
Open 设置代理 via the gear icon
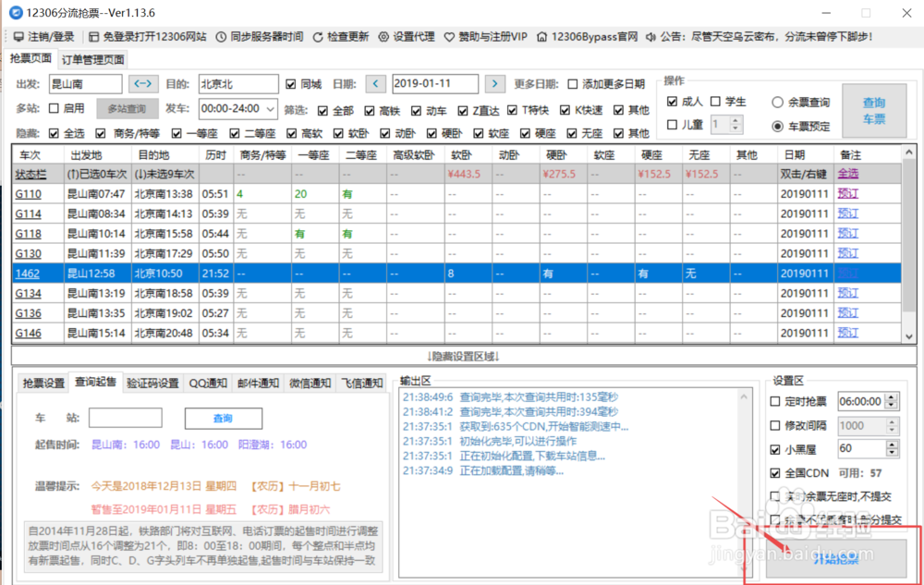[x=385, y=37]
